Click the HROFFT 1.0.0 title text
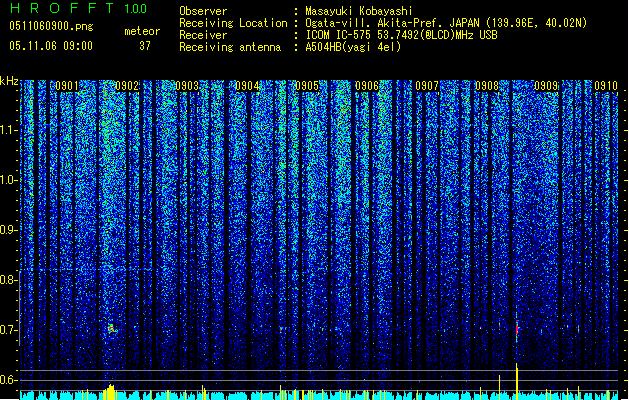 (x=78, y=8)
